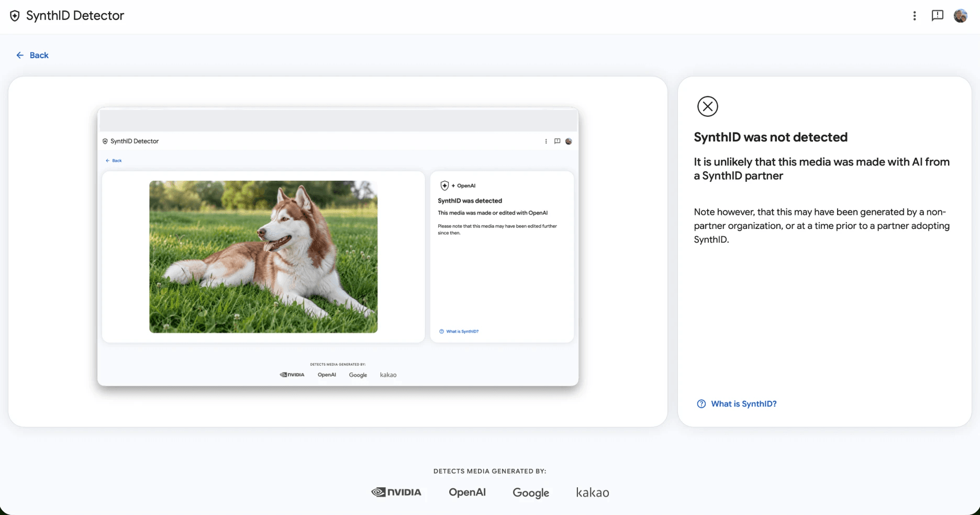Open the three-dot more options menu
Screen dimensions: 980x515
click(915, 16)
